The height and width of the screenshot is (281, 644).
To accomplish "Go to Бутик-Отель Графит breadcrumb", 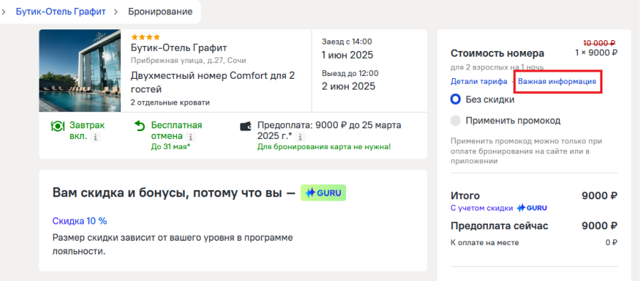I will (x=61, y=11).
